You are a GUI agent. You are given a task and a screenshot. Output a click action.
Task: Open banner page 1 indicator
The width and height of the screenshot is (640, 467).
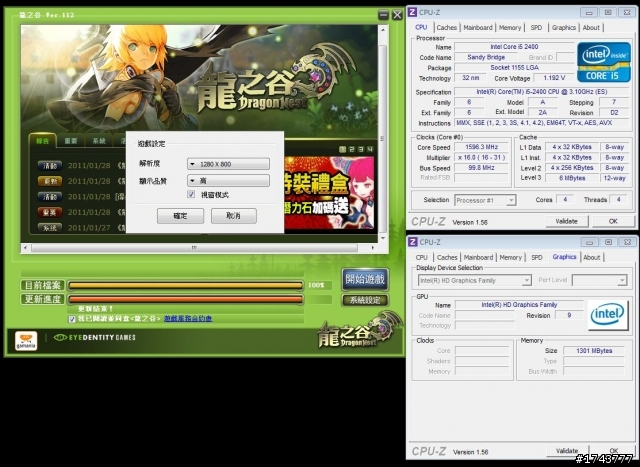(x=343, y=149)
